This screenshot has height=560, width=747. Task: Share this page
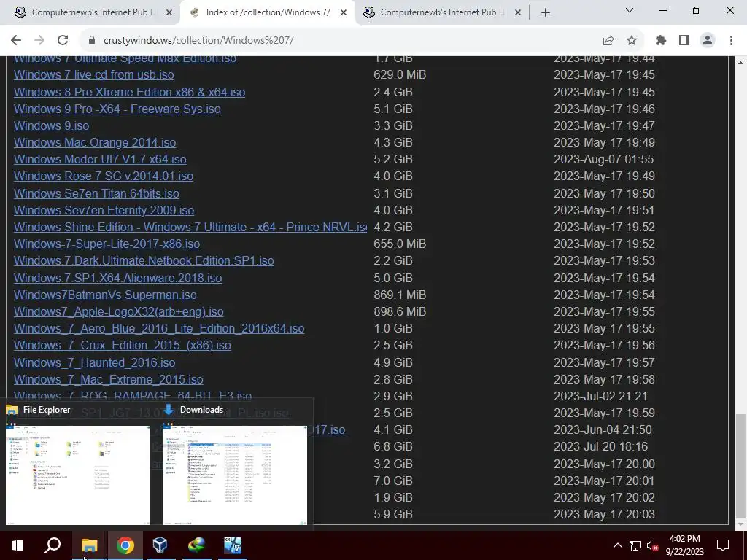coord(608,41)
